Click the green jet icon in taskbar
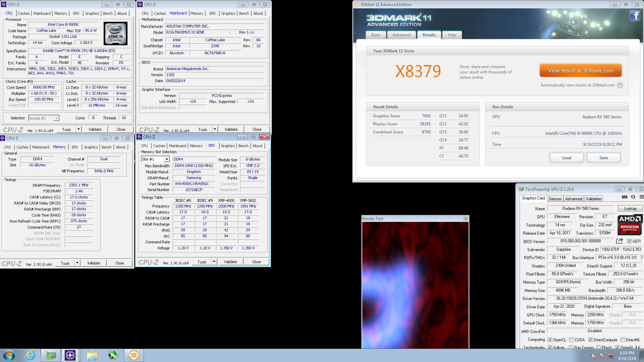 (113, 355)
